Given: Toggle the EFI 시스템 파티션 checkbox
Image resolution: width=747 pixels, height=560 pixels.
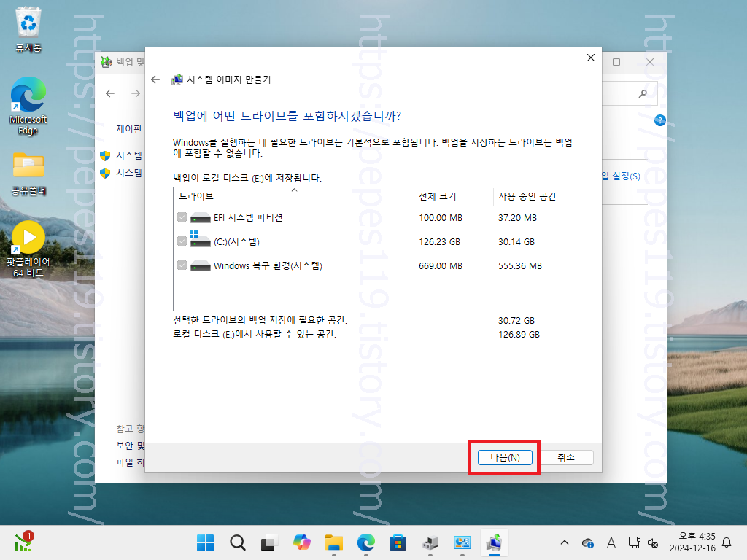Looking at the screenshot, I should pos(182,217).
